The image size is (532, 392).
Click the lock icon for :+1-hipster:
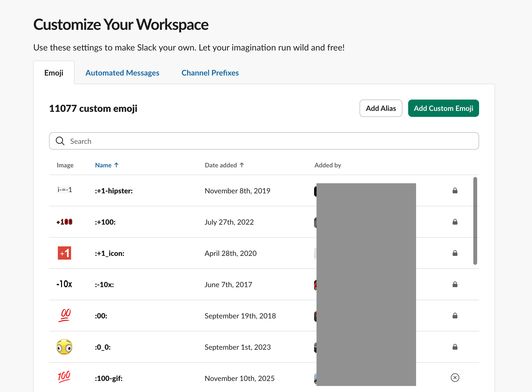click(x=455, y=190)
